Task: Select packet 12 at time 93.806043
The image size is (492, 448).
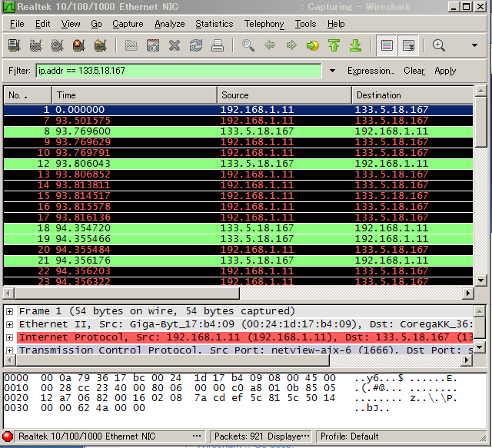Action: coord(238,164)
